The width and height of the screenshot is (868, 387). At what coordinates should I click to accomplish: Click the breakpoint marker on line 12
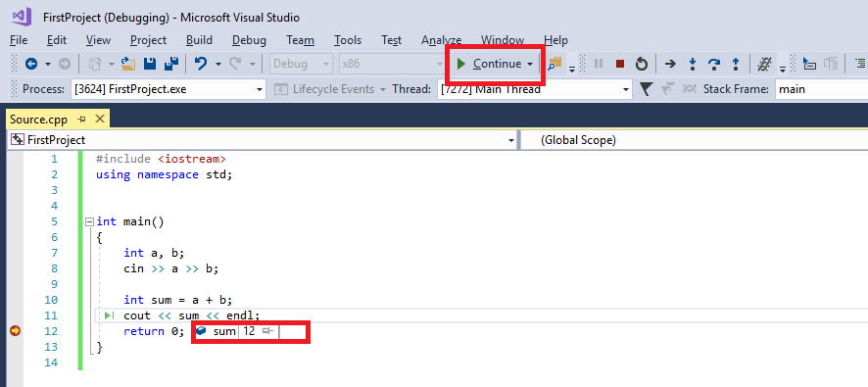point(16,331)
